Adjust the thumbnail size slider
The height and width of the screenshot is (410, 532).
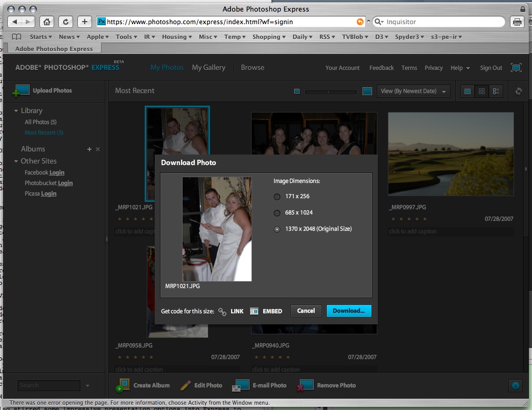point(328,91)
